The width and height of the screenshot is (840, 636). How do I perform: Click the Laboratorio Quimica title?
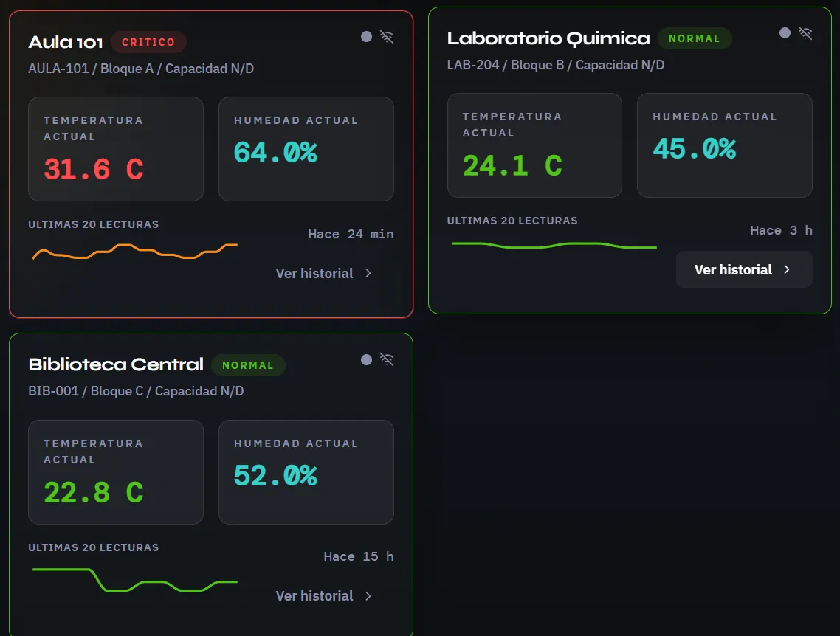click(x=548, y=38)
